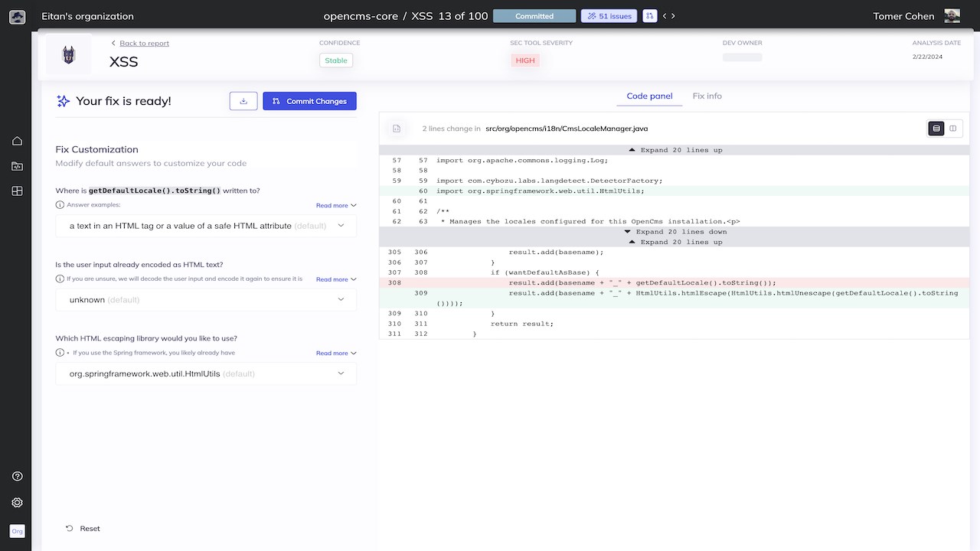Image resolution: width=980 pixels, height=551 pixels.
Task: Open the Home icon in left sidebar
Action: [17, 141]
